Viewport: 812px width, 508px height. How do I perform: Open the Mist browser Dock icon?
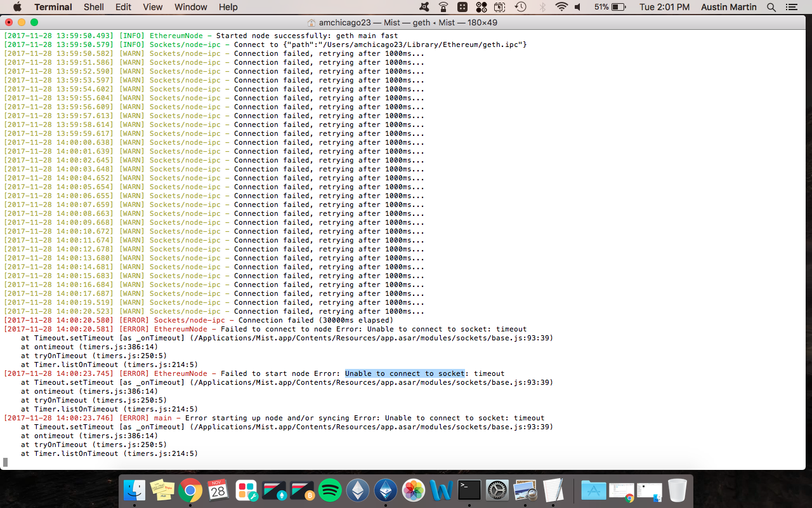point(386,490)
